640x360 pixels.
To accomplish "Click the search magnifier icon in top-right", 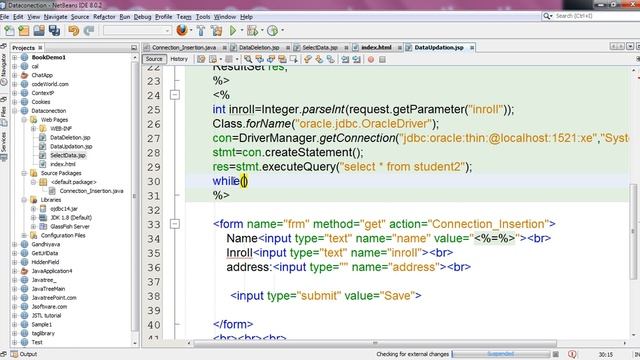I will (x=547, y=16).
